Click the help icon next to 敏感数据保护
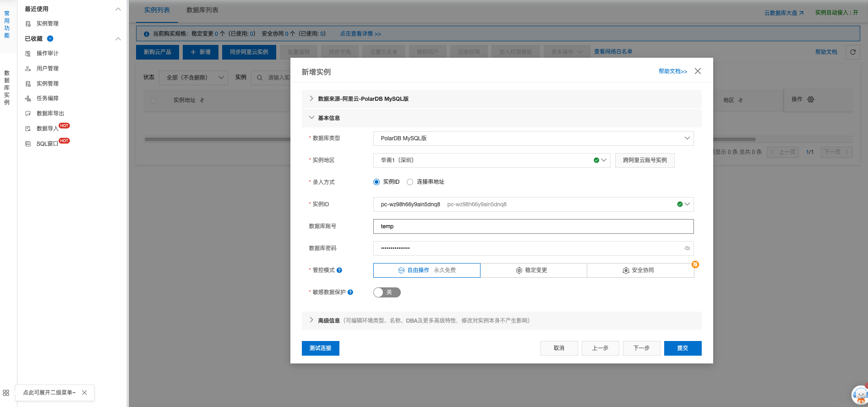 click(x=350, y=292)
